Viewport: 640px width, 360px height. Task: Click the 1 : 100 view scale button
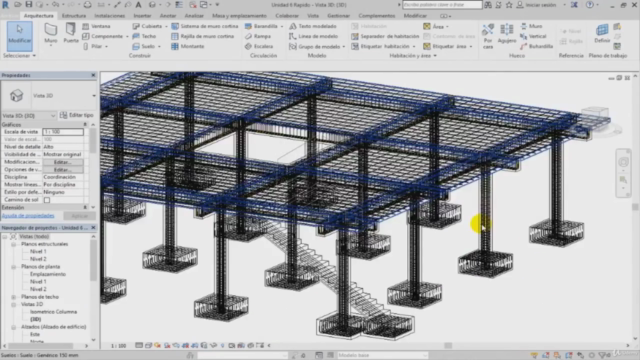tap(118, 346)
